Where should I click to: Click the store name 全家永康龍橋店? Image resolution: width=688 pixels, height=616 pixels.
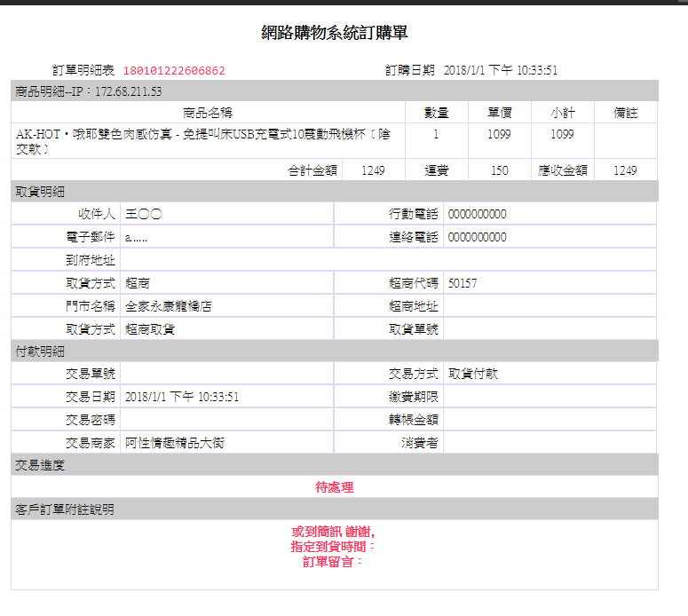coord(169,306)
